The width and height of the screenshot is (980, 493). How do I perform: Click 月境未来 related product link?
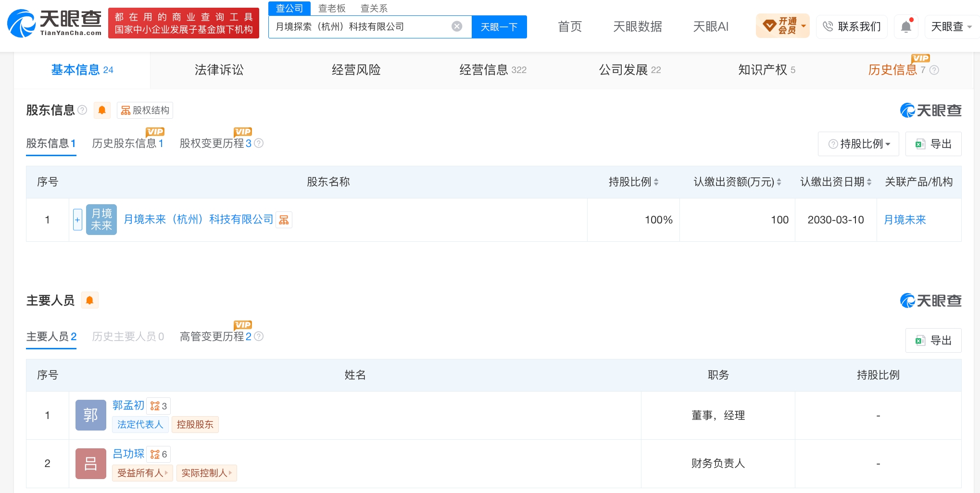click(905, 220)
